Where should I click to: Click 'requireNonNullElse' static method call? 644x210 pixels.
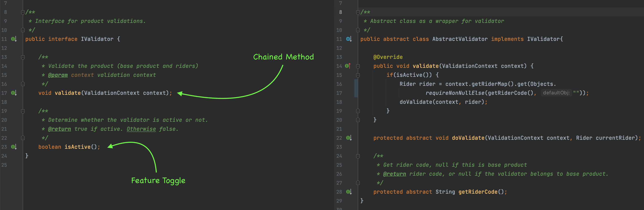pyautogui.click(x=455, y=93)
